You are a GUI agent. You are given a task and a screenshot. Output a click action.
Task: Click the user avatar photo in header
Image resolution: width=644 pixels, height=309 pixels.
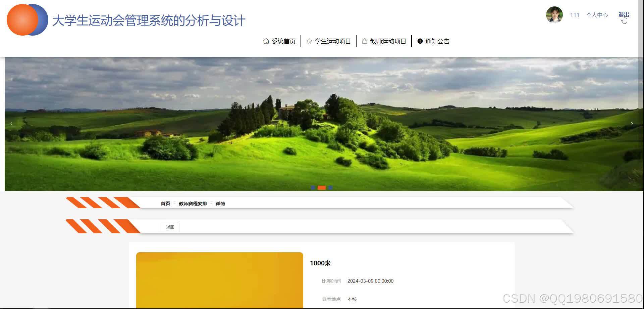click(x=554, y=15)
